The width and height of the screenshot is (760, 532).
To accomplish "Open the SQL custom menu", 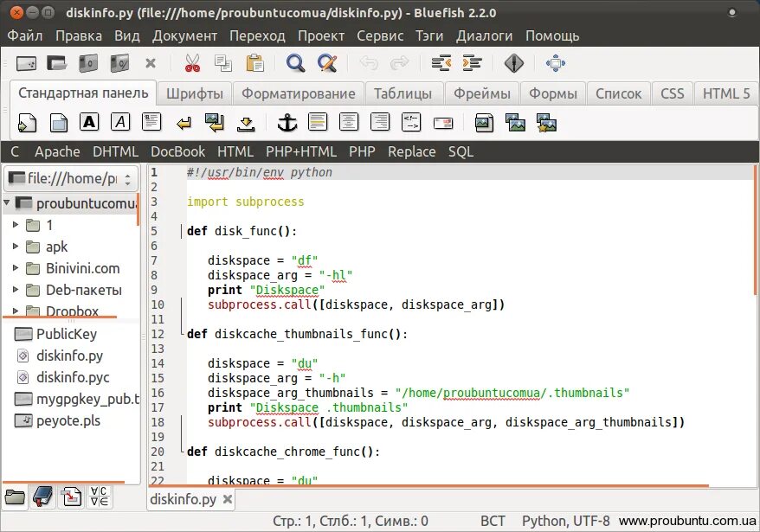I will (x=461, y=151).
